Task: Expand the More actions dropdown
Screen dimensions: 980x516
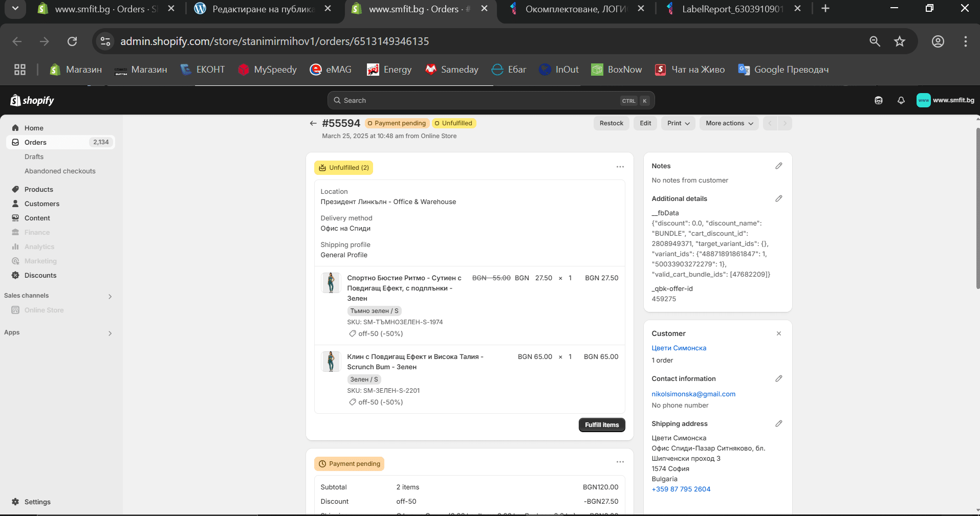Action: (729, 123)
